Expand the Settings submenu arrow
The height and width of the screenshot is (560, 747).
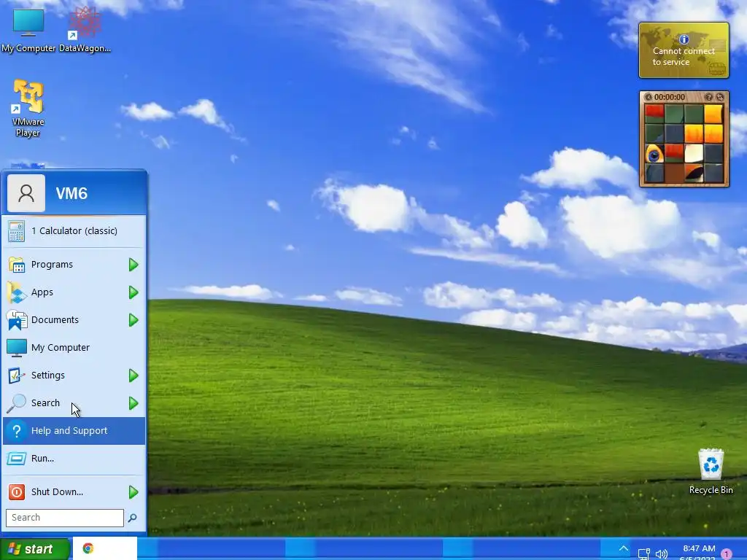click(133, 376)
